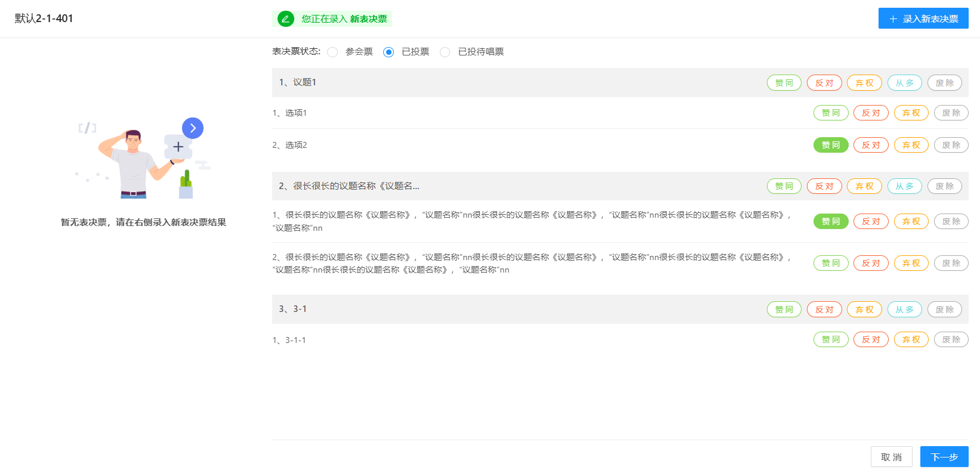Click the green pencil edit icon
This screenshot has width=980, height=470.
285,19
